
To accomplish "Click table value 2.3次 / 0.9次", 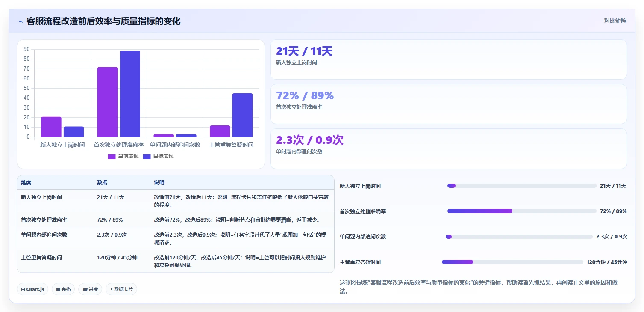I will (112, 235).
